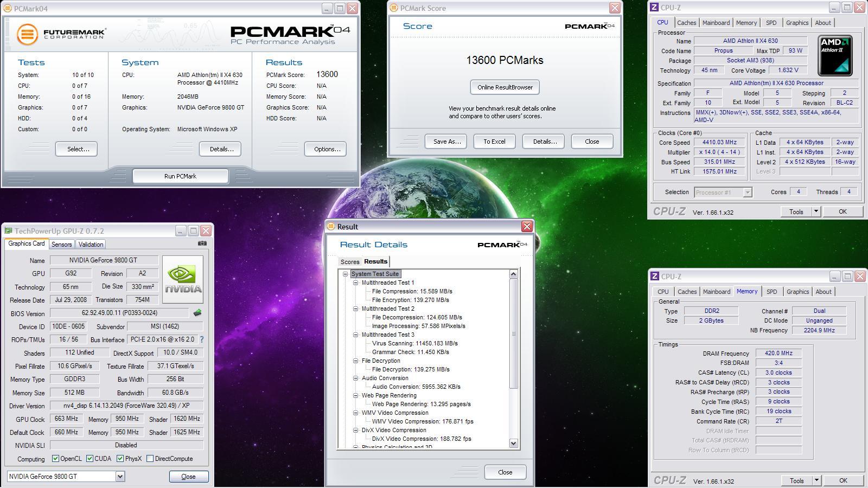Image resolution: width=868 pixels, height=488 pixels.
Task: Click the To Excel button
Action: click(495, 142)
